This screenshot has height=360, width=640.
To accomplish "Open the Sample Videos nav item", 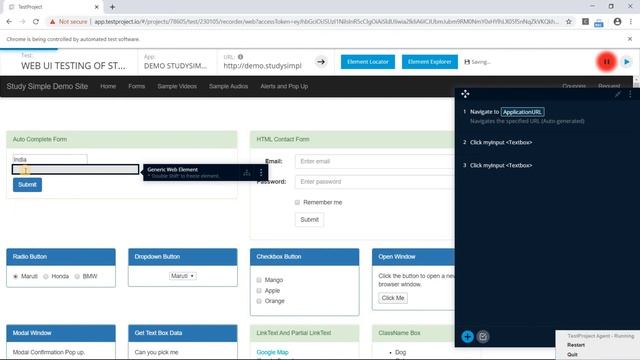I will click(177, 86).
